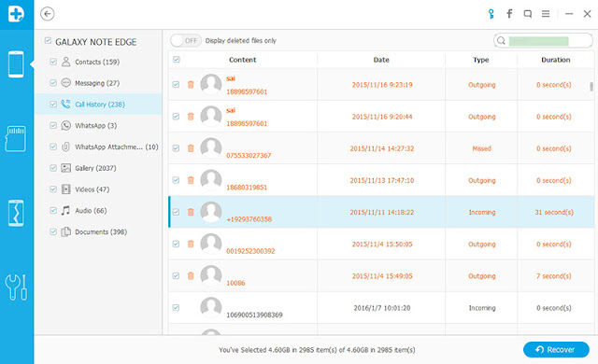This screenshot has width=598, height=364.
Task: Open the hamburger menu icon
Action: pos(546,14)
